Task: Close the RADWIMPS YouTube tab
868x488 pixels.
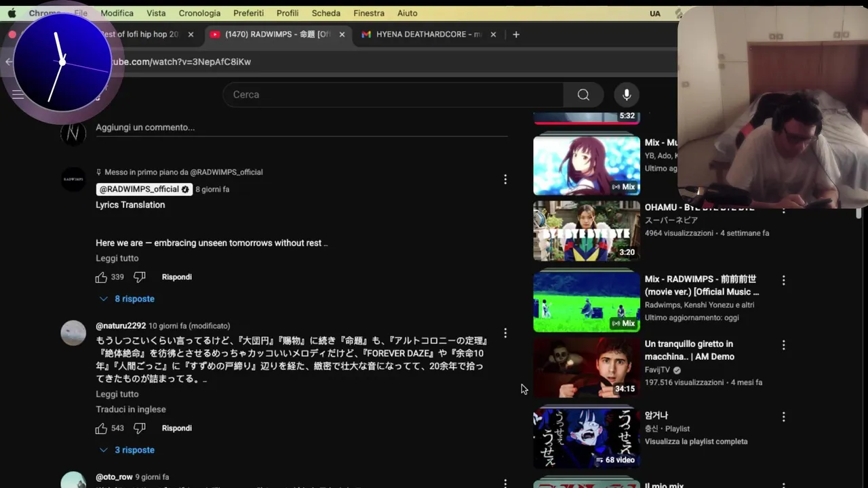Action: (x=342, y=35)
